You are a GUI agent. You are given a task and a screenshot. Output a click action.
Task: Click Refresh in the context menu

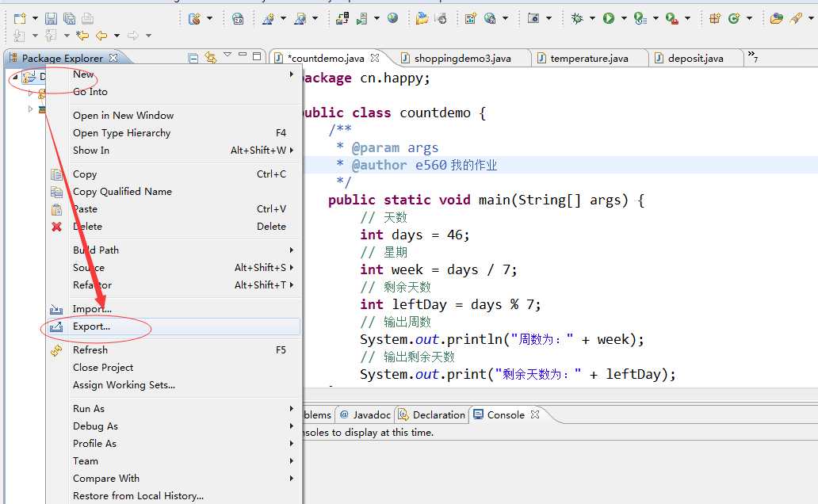click(90, 350)
